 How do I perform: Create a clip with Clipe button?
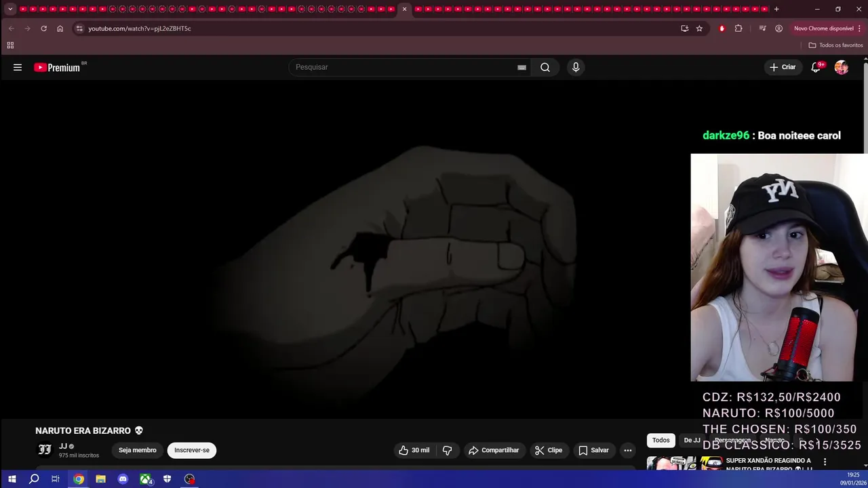click(x=549, y=450)
